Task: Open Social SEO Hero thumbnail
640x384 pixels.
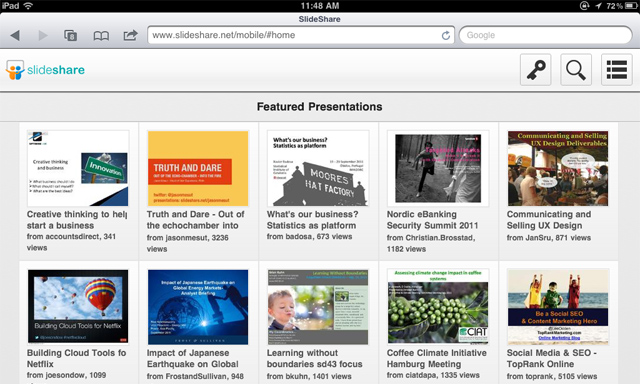Action: (x=558, y=306)
